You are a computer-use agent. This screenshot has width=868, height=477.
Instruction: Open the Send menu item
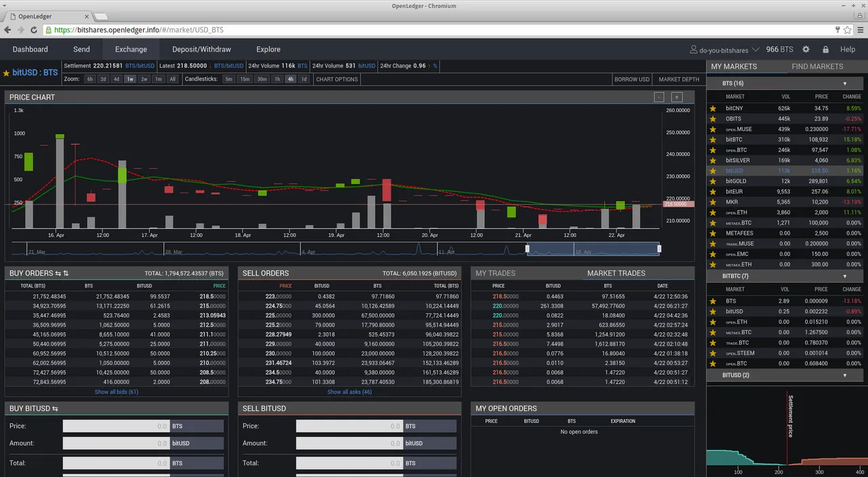tap(81, 50)
